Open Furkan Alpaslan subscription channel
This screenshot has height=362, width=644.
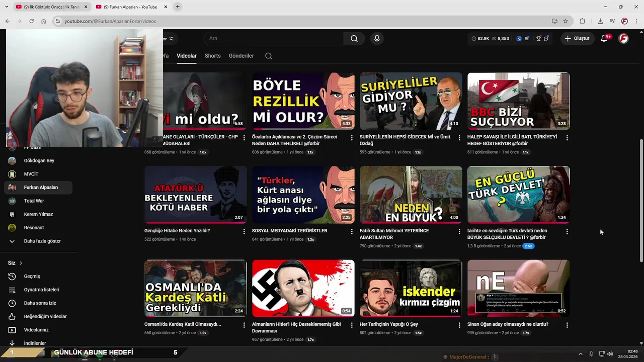pos(38,188)
